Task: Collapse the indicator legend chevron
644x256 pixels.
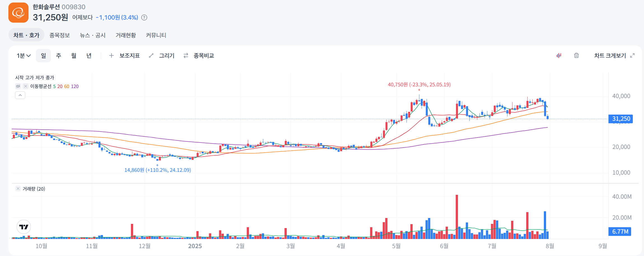Action: pyautogui.click(x=20, y=95)
